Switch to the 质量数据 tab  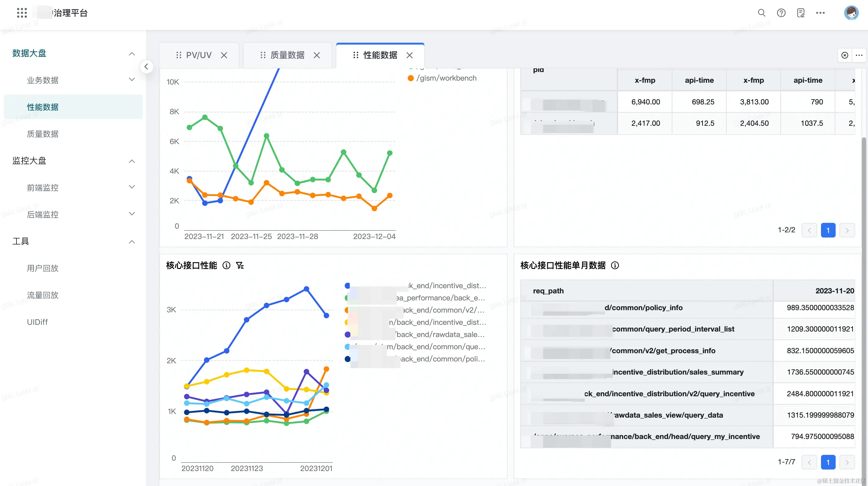(x=288, y=55)
